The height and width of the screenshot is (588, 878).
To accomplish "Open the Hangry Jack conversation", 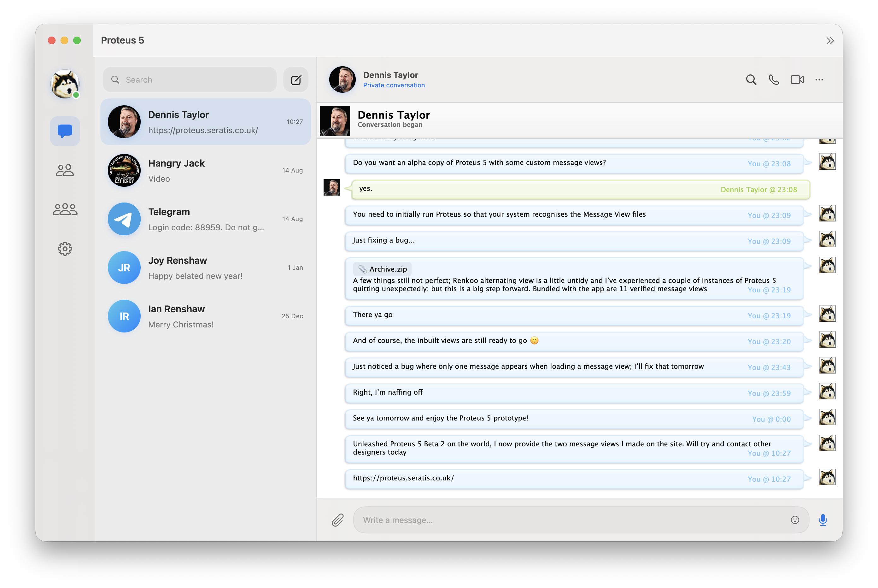I will (x=205, y=170).
